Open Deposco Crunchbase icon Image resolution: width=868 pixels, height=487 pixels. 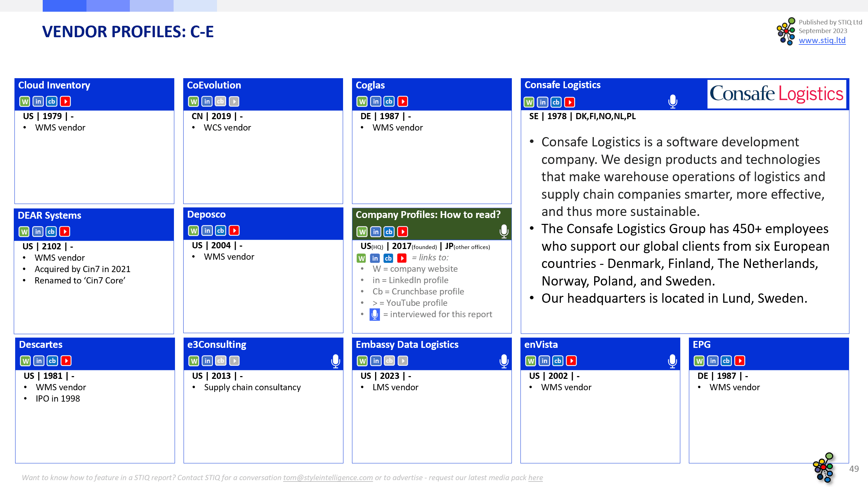click(221, 231)
